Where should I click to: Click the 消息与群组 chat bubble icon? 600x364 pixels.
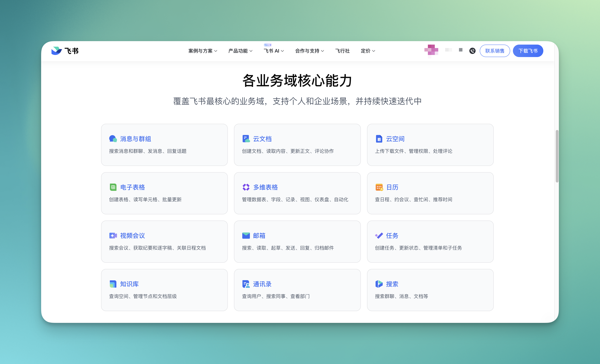tap(113, 139)
